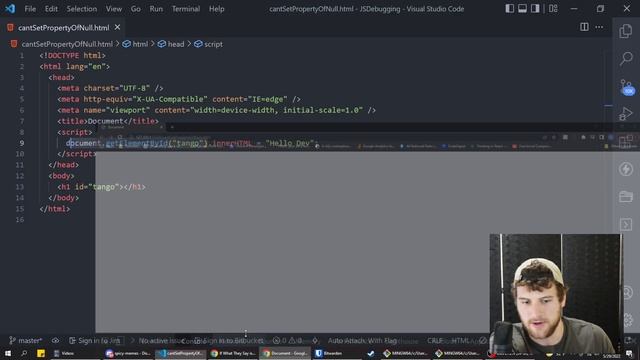
Task: Toggle the bottom panel layout button
Action: (522, 9)
